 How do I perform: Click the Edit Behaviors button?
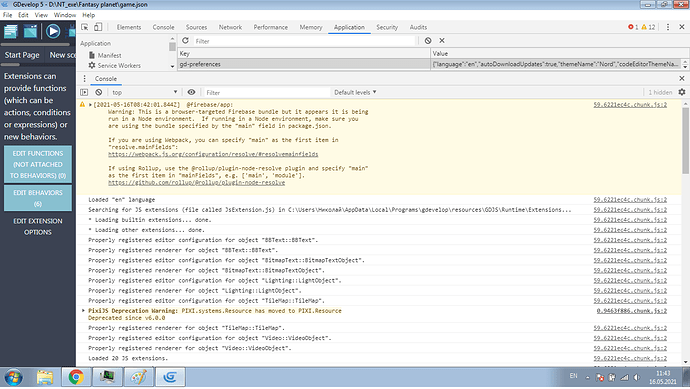pyautogui.click(x=38, y=198)
